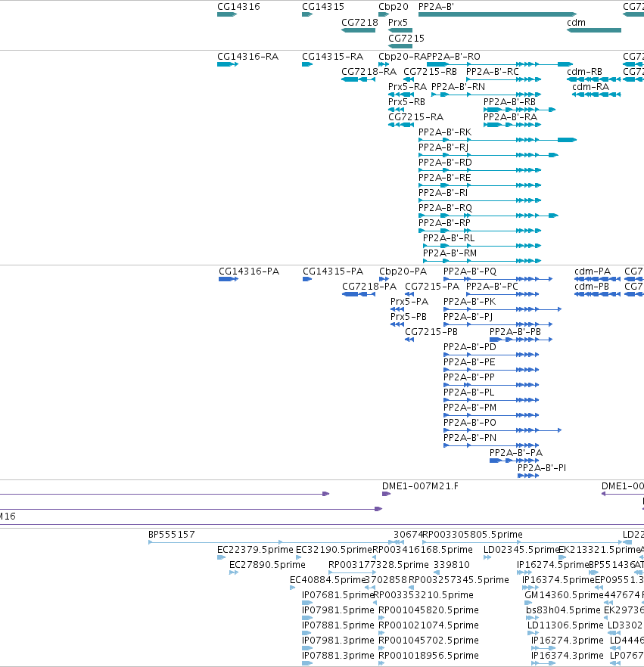Open transcript PP2A-B'-RL

tap(449, 238)
